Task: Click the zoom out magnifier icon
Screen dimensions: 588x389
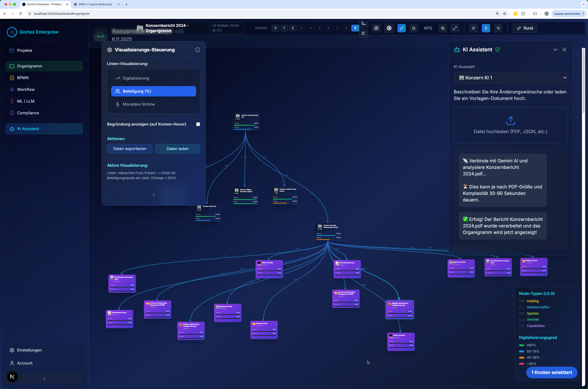Action: [414, 28]
